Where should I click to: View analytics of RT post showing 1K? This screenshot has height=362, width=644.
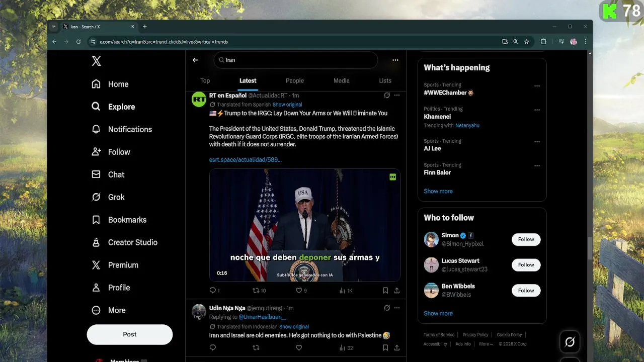346,291
